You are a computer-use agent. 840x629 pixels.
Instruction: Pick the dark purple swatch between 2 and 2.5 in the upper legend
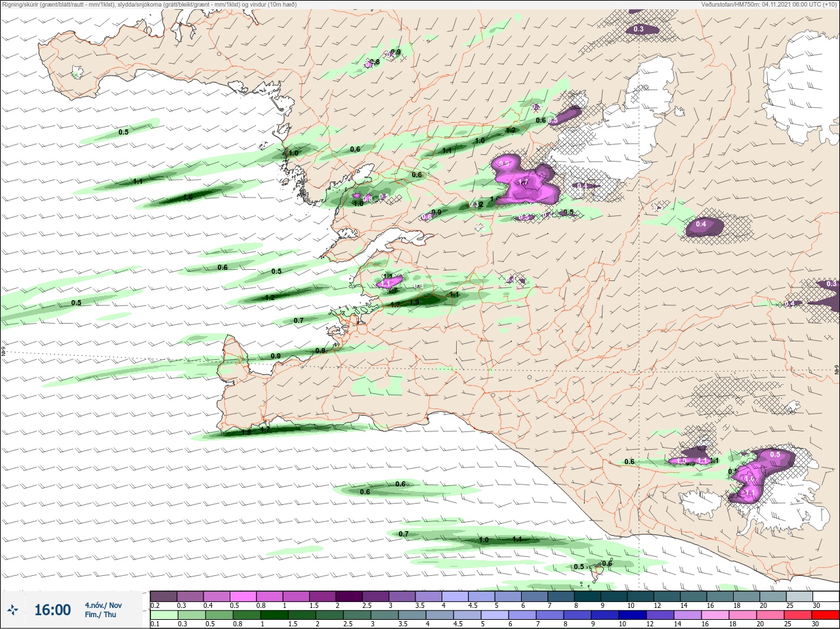click(x=350, y=596)
